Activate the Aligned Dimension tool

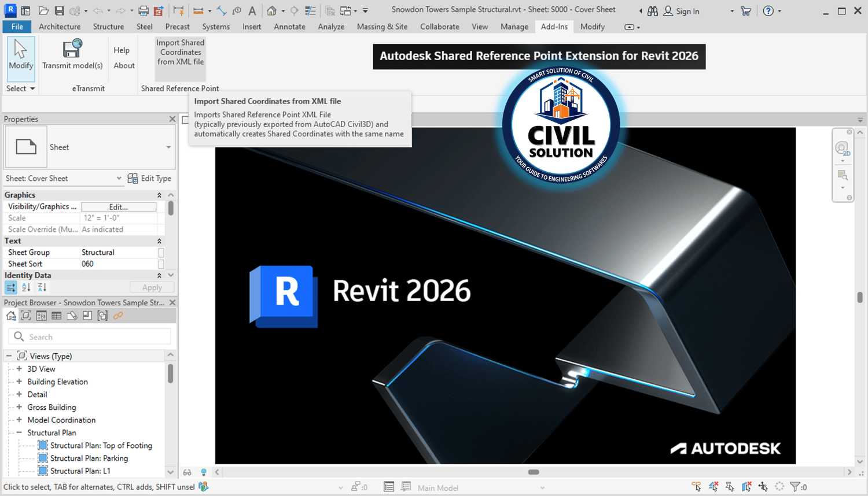(x=222, y=10)
